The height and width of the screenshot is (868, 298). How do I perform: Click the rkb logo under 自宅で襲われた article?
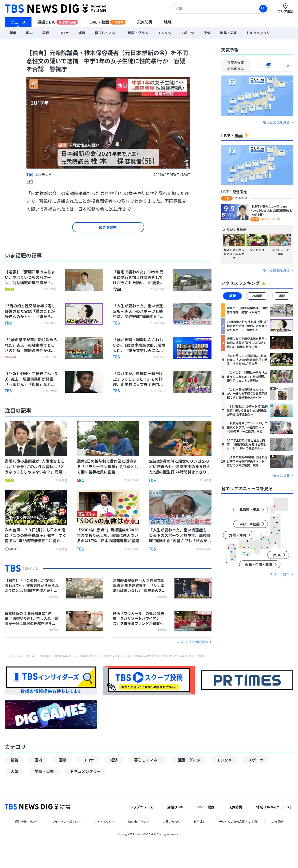[117, 289]
